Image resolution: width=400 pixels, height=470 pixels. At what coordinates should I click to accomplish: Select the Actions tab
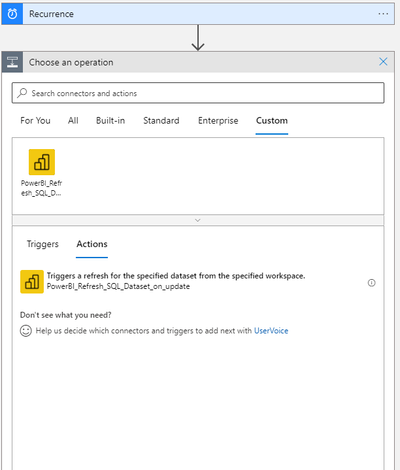92,244
